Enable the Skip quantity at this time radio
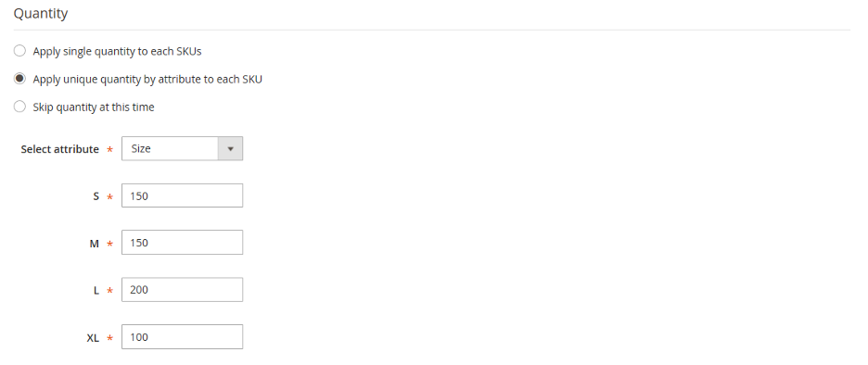868x365 pixels. click(19, 107)
